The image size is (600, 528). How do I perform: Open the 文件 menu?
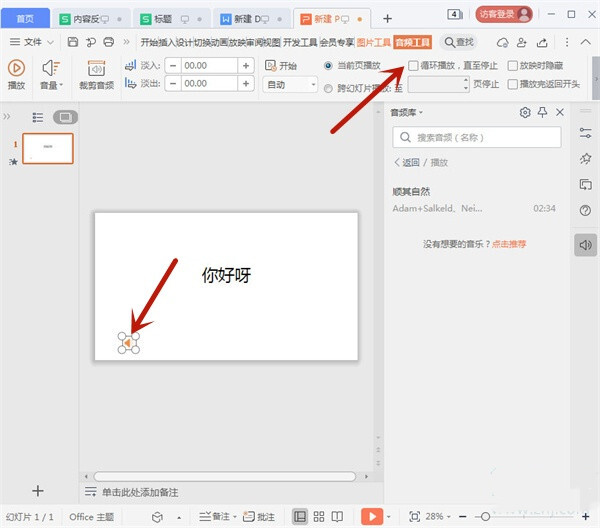[x=34, y=42]
